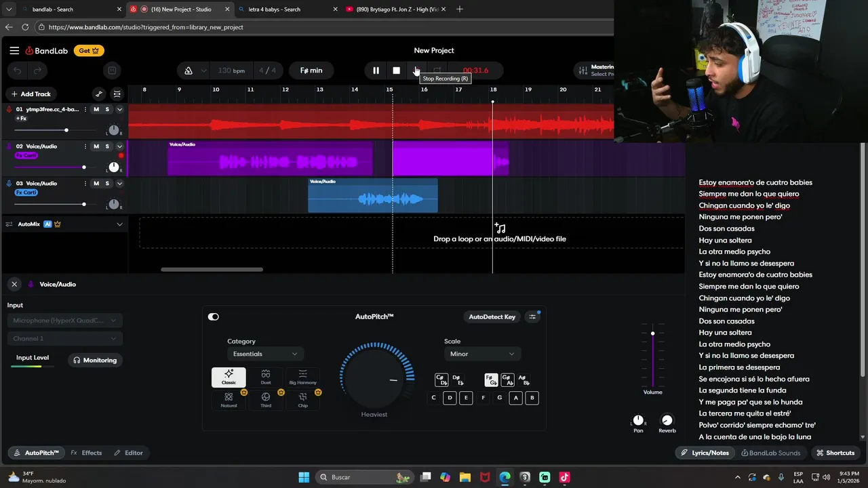Solo track 01
This screenshot has width=868, height=488.
107,109
